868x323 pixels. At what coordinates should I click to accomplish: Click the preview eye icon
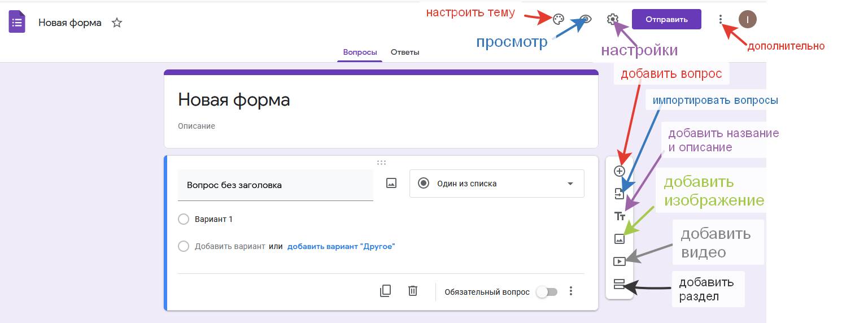point(586,19)
